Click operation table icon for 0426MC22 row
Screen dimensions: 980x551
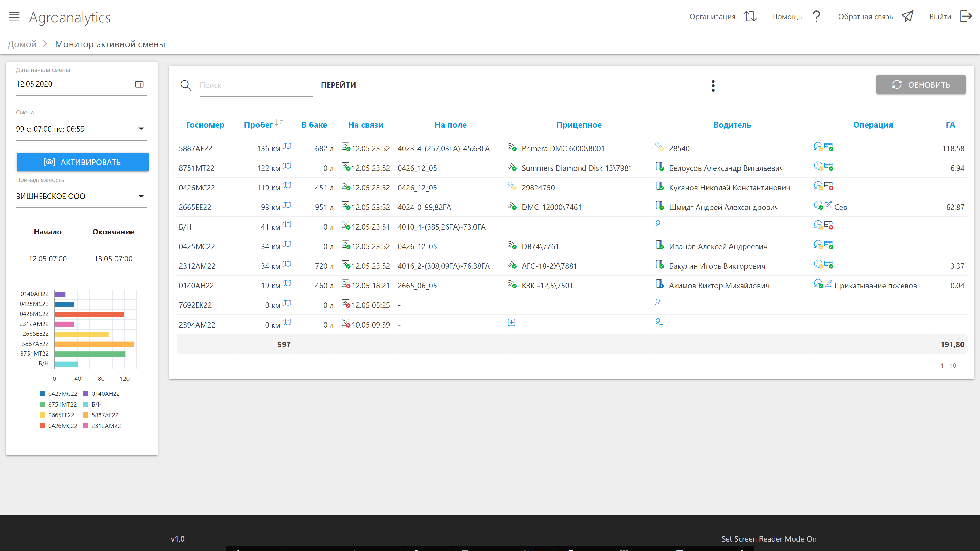[829, 186]
